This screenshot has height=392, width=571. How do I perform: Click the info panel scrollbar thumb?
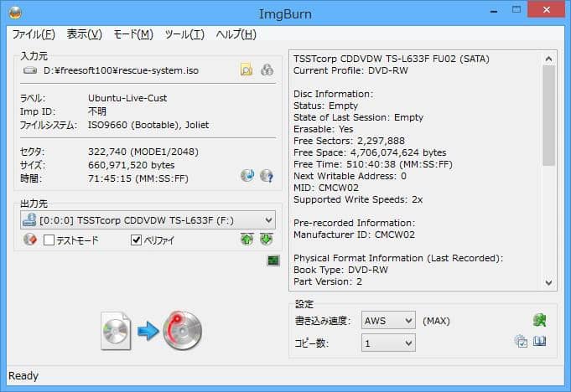tap(549, 116)
